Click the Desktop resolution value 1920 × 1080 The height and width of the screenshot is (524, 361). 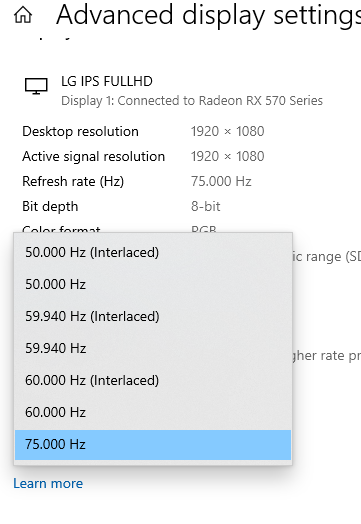pyautogui.click(x=228, y=131)
